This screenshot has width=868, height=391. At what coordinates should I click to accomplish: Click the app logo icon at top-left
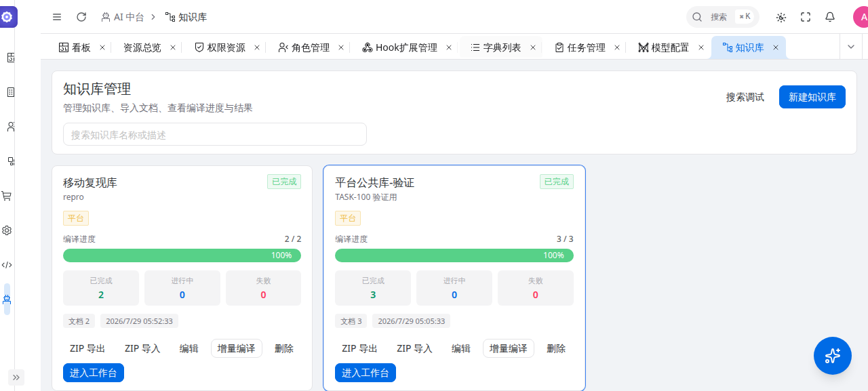click(7, 17)
